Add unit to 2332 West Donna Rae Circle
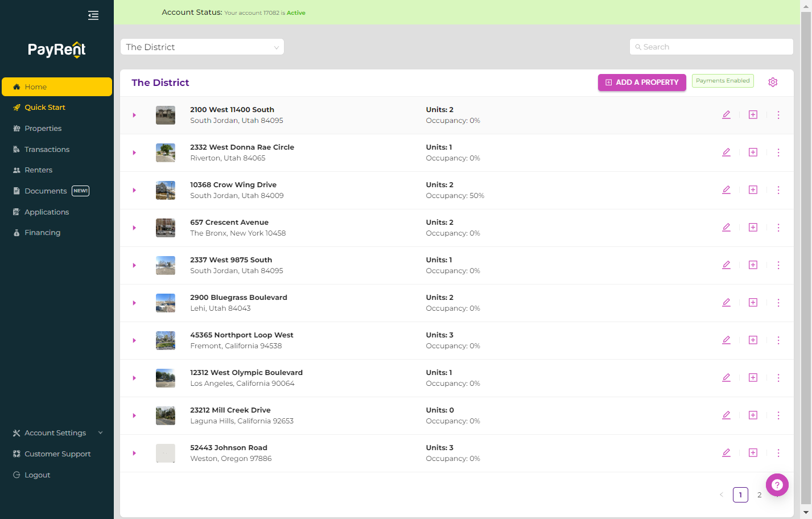812x519 pixels. point(753,153)
